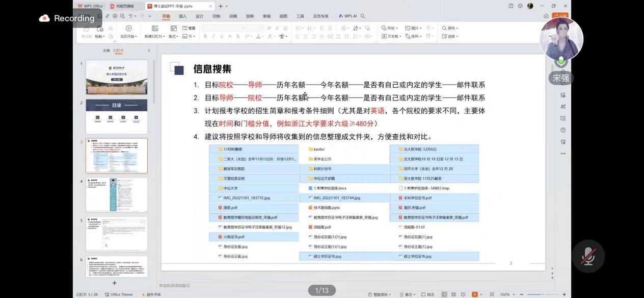Click the new slide icon
Viewport: 644px width, 298px height.
coord(153,29)
